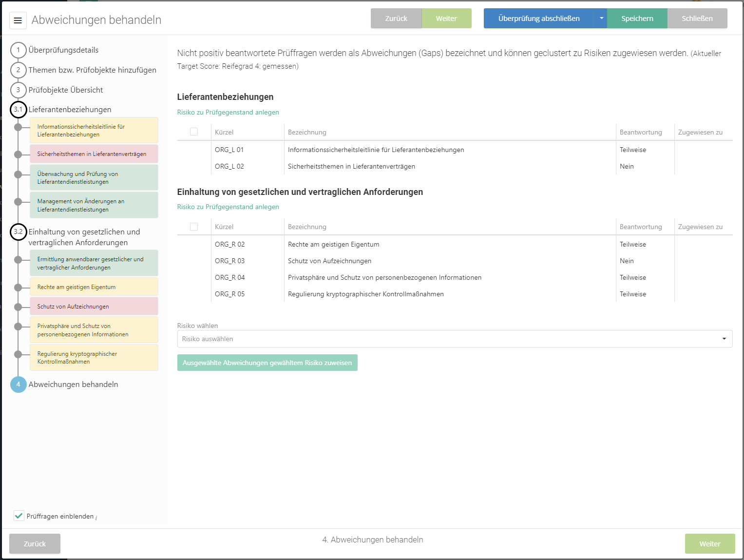Click ORG_R 04 Privatsphäre table row
744x560 pixels.
(384, 277)
